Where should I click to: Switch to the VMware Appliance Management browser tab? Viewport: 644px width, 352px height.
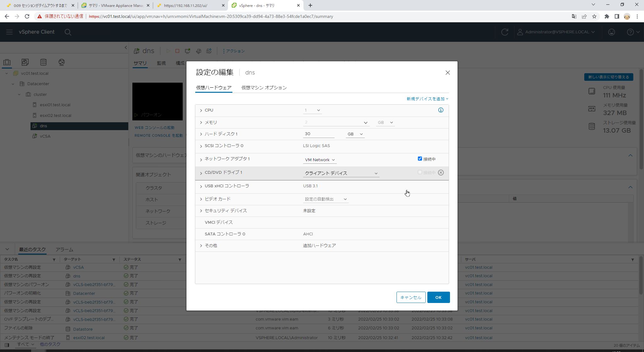pyautogui.click(x=116, y=5)
